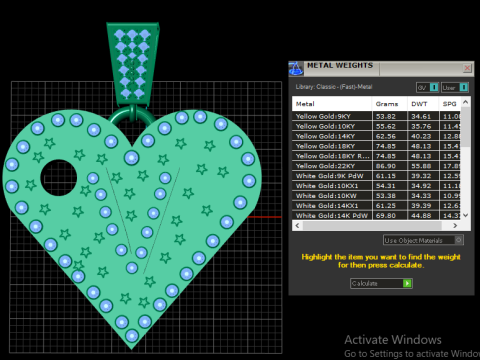The height and width of the screenshot is (360, 480).
Task: Select the Yellow Gold:18KY R... row name
Action: pos(332,156)
